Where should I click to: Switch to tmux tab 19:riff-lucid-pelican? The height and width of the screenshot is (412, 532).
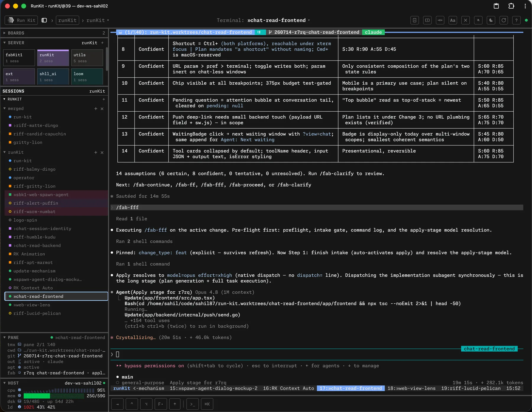(x=471, y=388)
